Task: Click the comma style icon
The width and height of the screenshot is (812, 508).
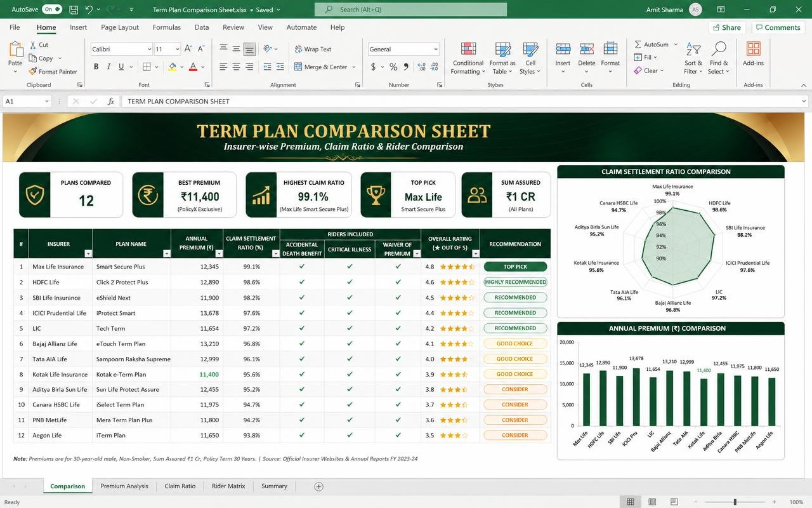Action: [x=405, y=67]
